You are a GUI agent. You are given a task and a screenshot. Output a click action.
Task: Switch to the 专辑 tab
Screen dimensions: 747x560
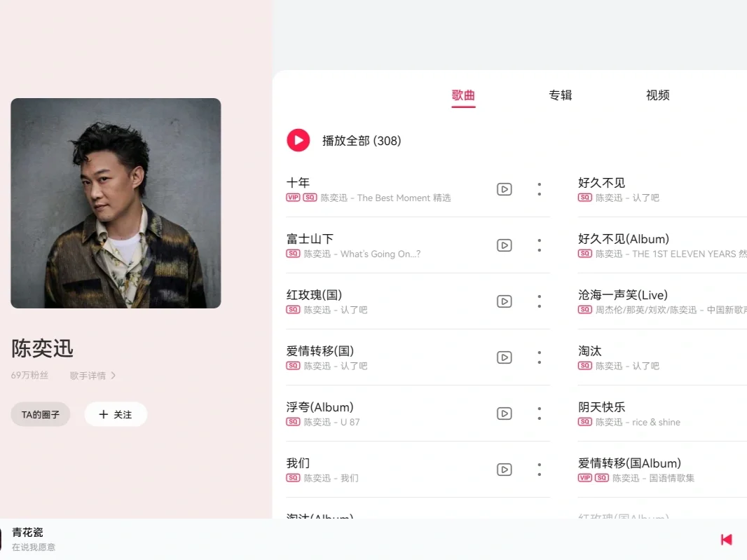pyautogui.click(x=561, y=95)
